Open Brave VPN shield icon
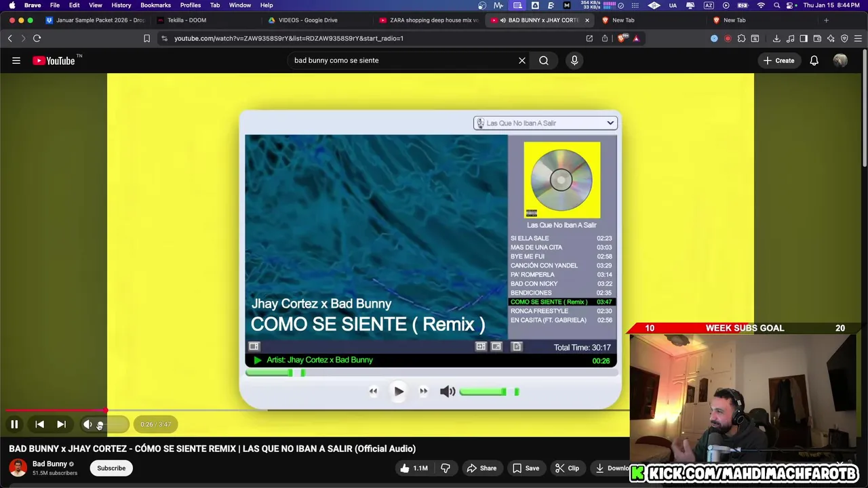The image size is (868, 488). (x=844, y=39)
